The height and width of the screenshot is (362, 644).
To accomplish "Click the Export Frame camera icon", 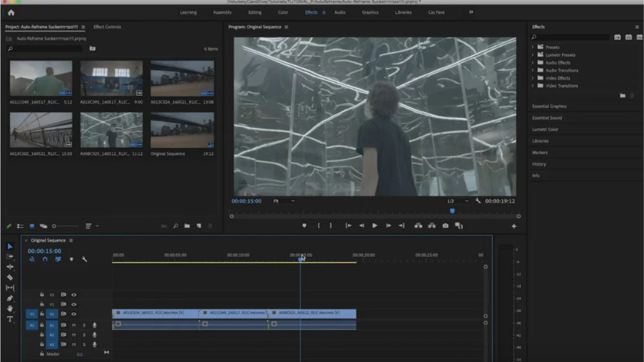I will pos(445,226).
